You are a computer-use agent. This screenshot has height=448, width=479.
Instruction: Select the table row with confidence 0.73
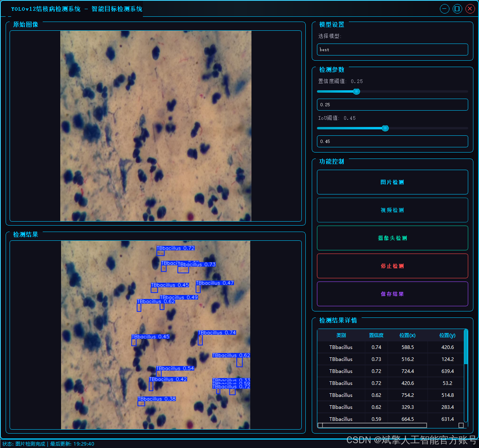(391, 359)
